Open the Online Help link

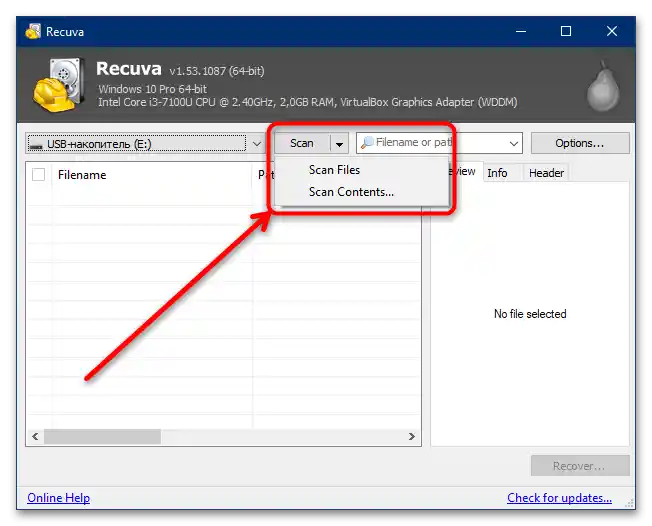coord(59,498)
